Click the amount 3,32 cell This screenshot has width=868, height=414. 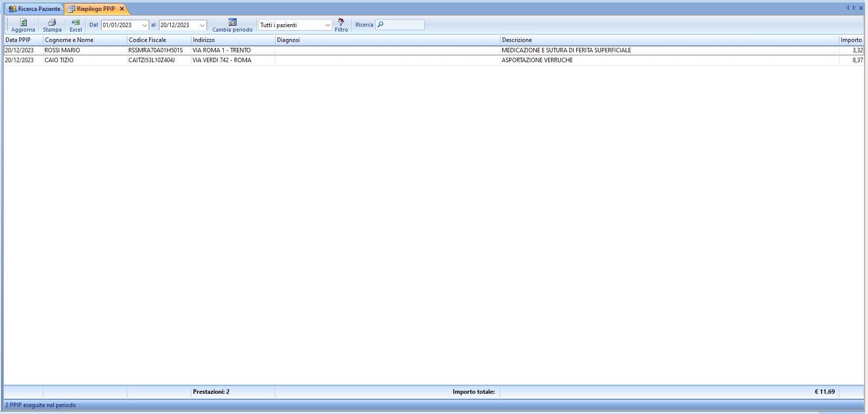click(x=851, y=50)
